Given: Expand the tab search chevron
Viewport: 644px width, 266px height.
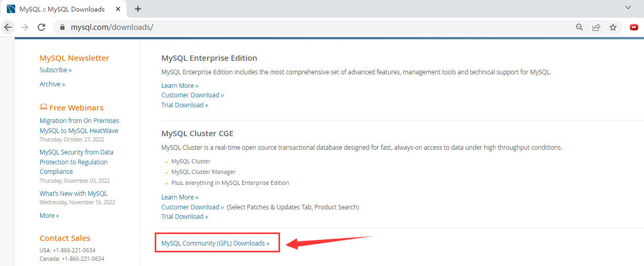Looking at the screenshot, I should [628, 7].
